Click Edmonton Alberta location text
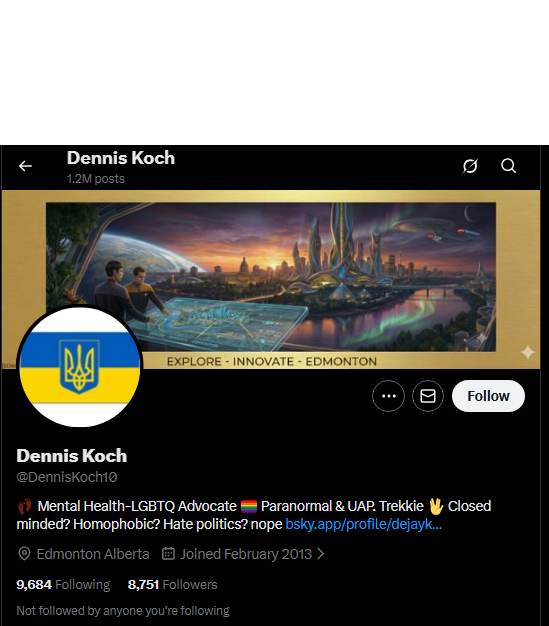This screenshot has height=626, width=549. (x=93, y=554)
